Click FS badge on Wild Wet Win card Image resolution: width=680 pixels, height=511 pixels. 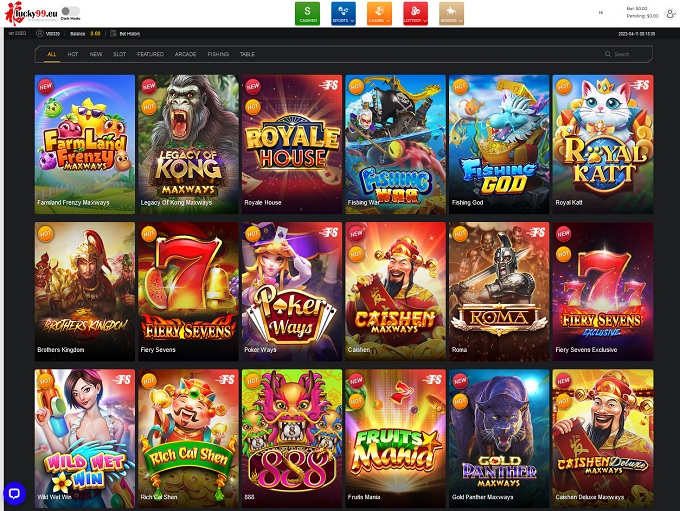tap(121, 380)
